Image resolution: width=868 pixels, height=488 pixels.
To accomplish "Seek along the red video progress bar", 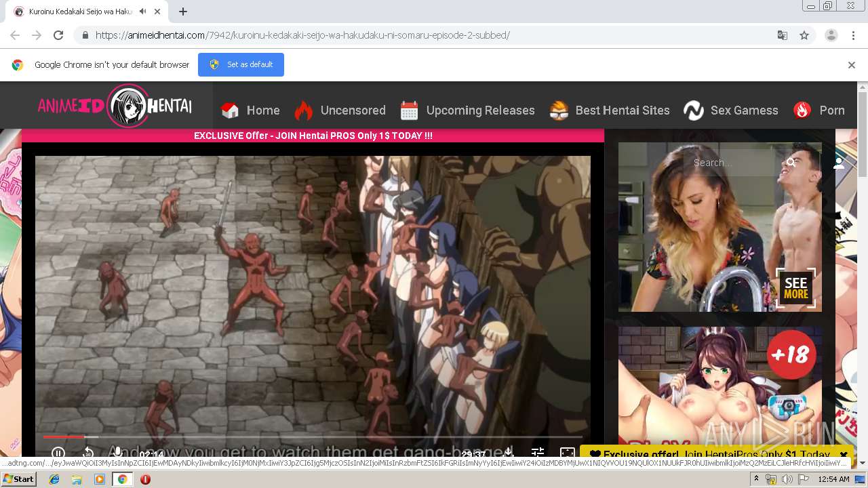I will point(313,437).
